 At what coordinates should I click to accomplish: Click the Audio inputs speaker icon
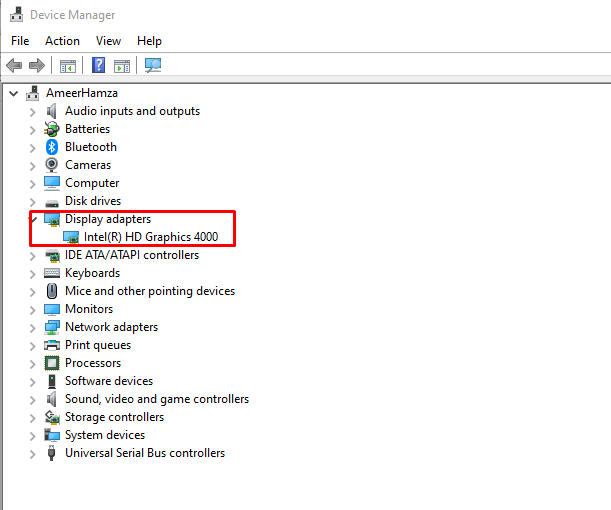pyautogui.click(x=51, y=111)
